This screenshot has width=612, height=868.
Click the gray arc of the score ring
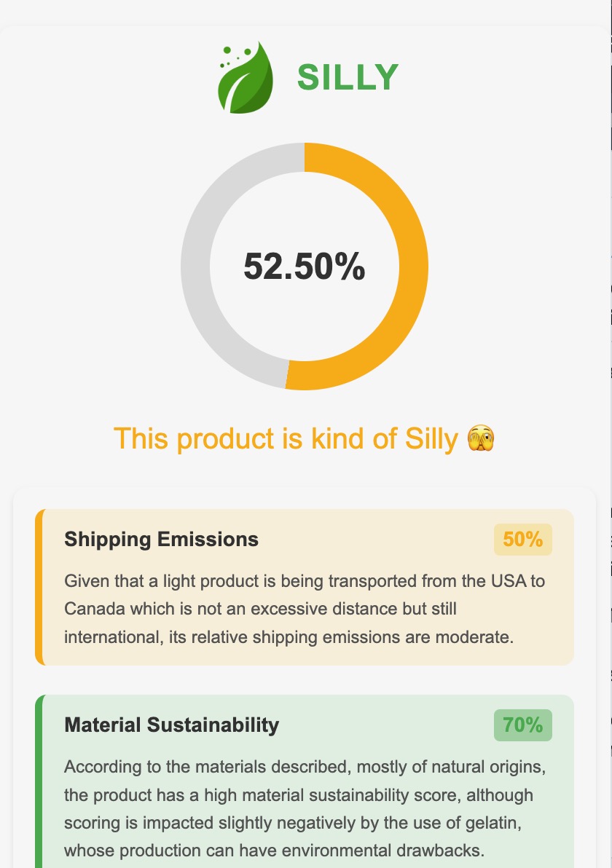coord(197,266)
